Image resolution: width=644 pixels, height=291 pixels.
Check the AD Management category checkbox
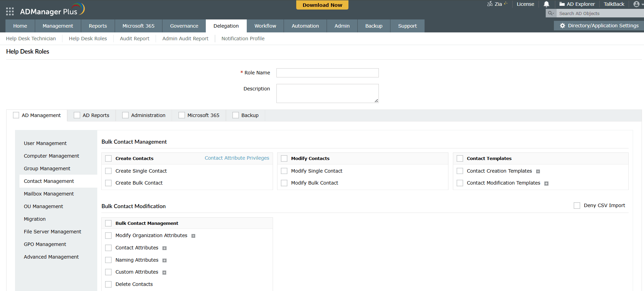(x=16, y=115)
